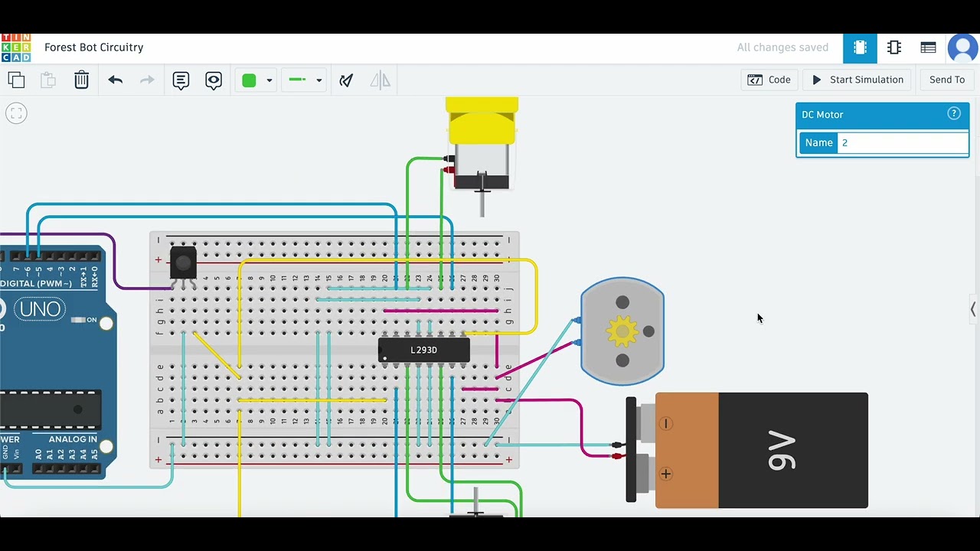980x551 pixels.
Task: Toggle notes visibility eye icon
Action: [214, 80]
